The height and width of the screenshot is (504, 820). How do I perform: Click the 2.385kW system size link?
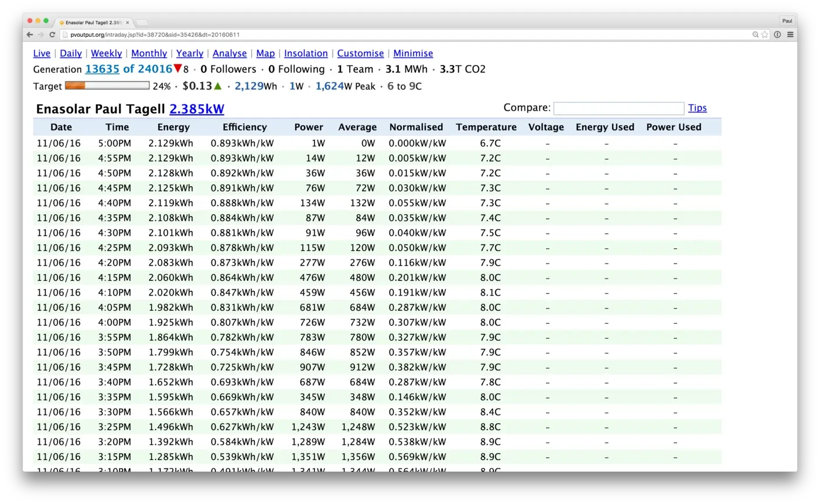point(197,109)
